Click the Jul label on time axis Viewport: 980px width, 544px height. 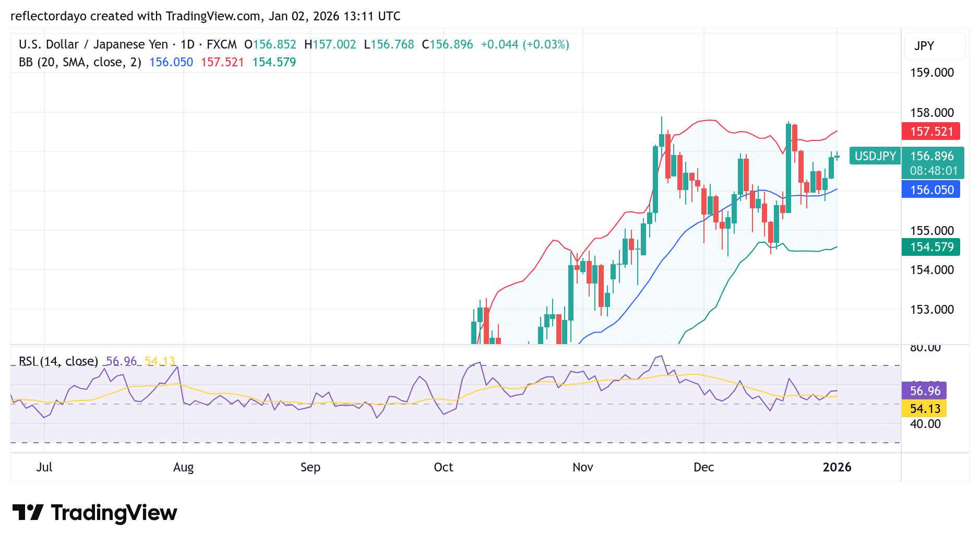pyautogui.click(x=44, y=467)
